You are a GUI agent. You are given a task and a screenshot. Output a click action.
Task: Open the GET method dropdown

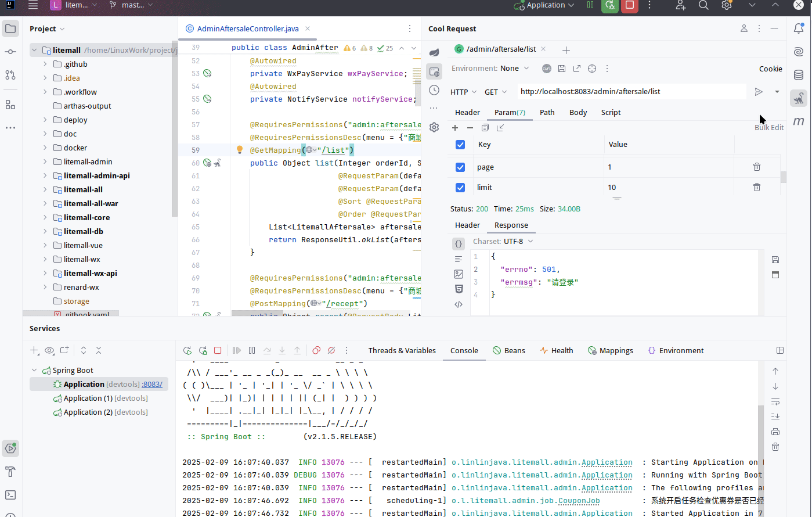click(x=496, y=92)
